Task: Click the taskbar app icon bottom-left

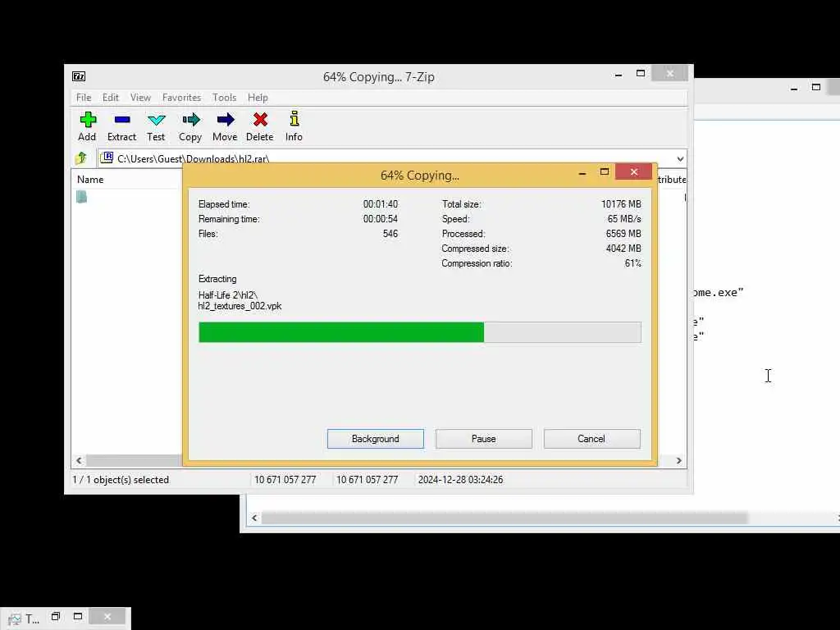Action: click(15, 619)
